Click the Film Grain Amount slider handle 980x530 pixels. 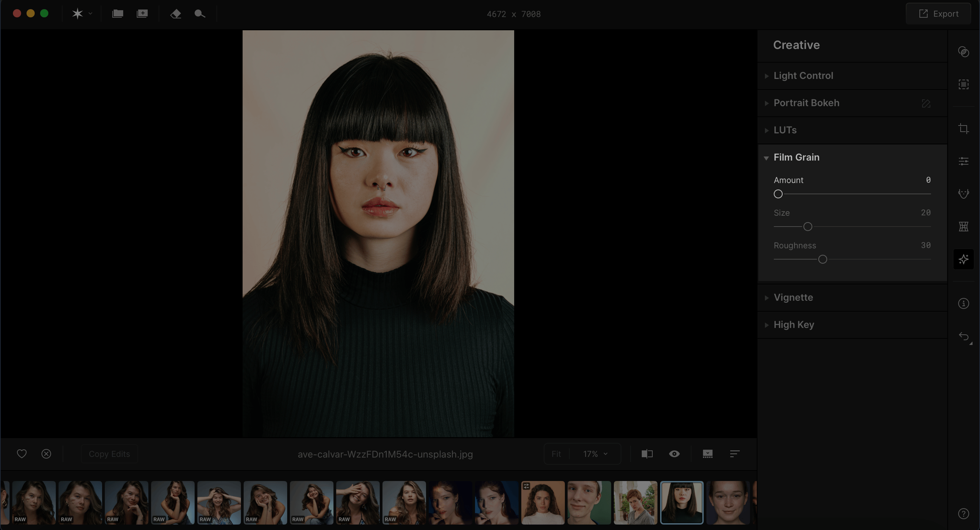(778, 194)
